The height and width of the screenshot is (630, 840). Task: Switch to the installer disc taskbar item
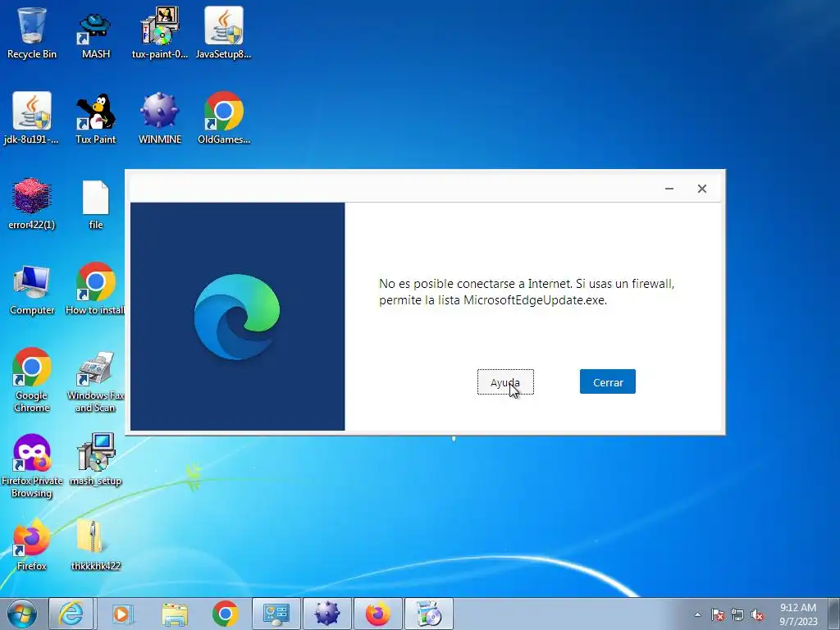coord(428,614)
